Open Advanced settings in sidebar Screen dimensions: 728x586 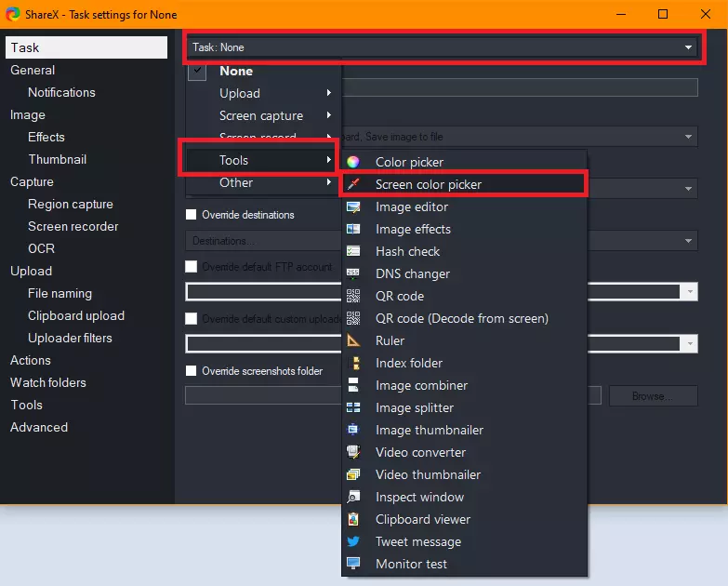[x=38, y=427]
